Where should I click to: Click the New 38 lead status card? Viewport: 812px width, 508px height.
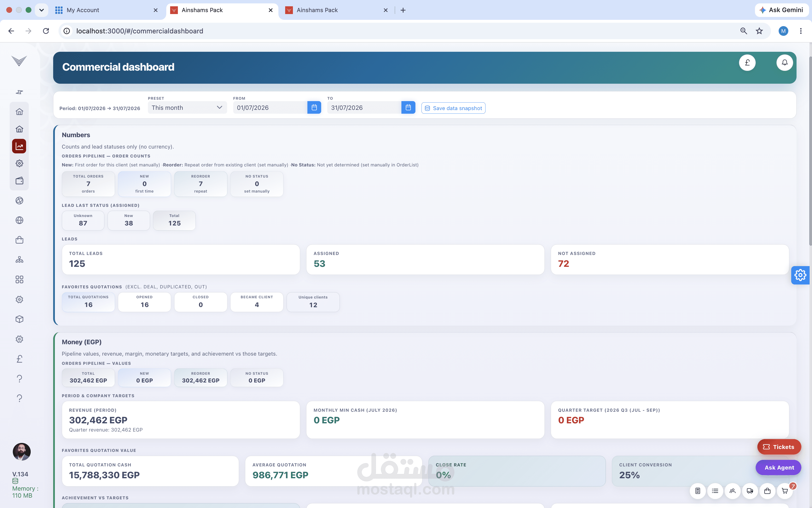[x=129, y=220]
